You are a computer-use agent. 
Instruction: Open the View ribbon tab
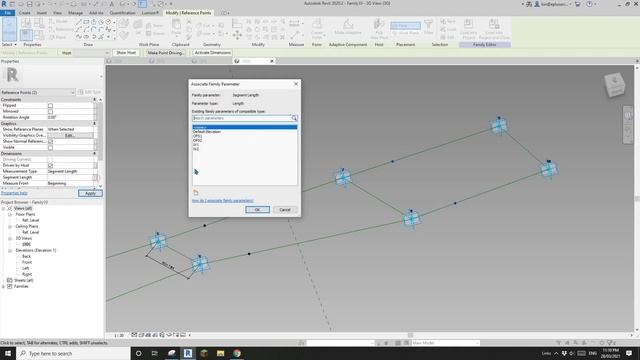[57, 13]
